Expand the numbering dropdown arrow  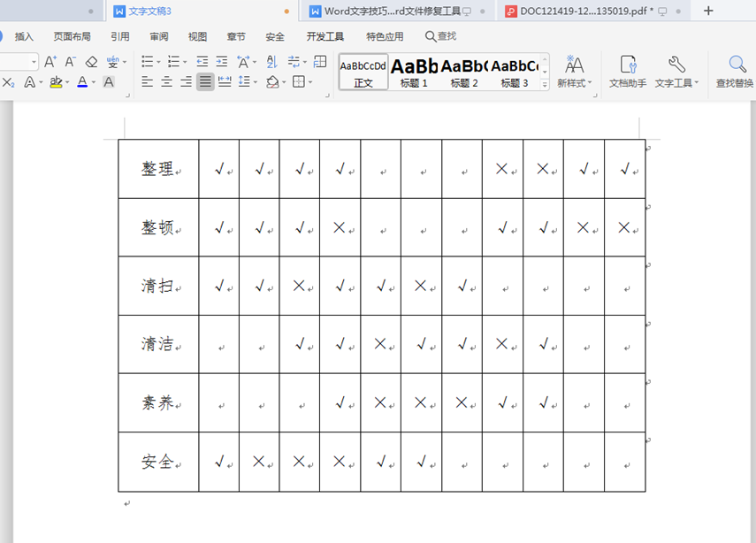click(185, 62)
